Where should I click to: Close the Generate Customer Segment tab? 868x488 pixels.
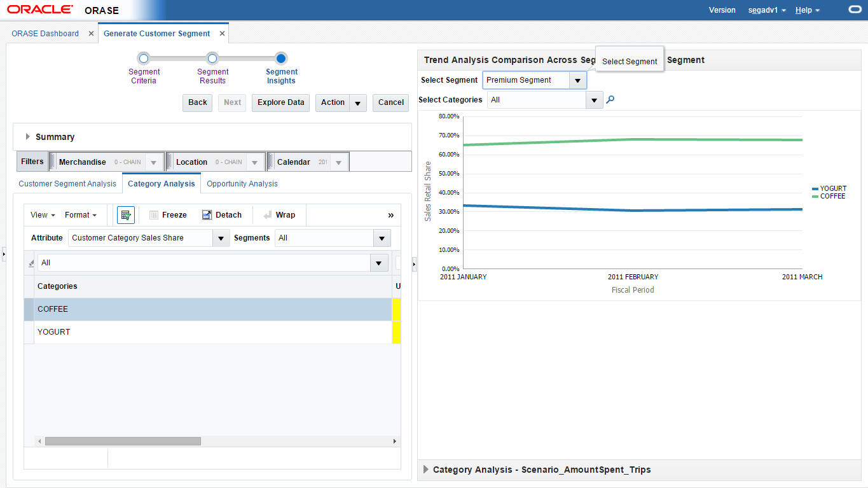pyautogui.click(x=222, y=34)
